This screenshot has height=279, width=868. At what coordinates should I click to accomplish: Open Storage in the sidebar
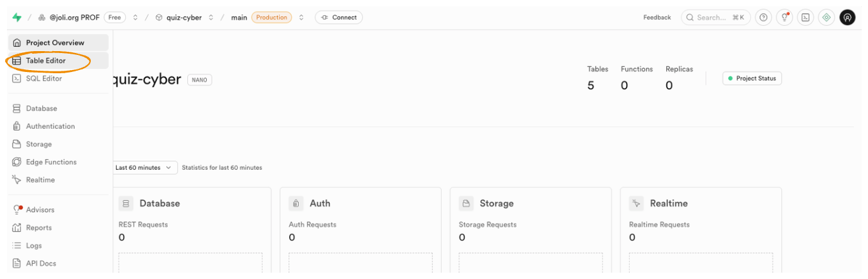click(38, 144)
